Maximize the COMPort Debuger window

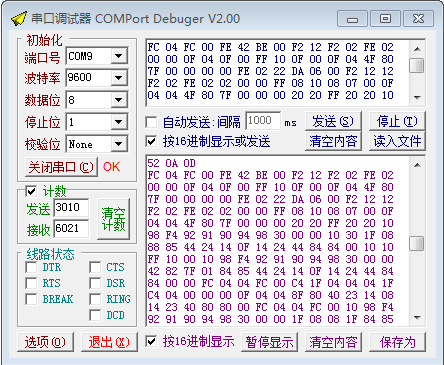pyautogui.click(x=385, y=19)
